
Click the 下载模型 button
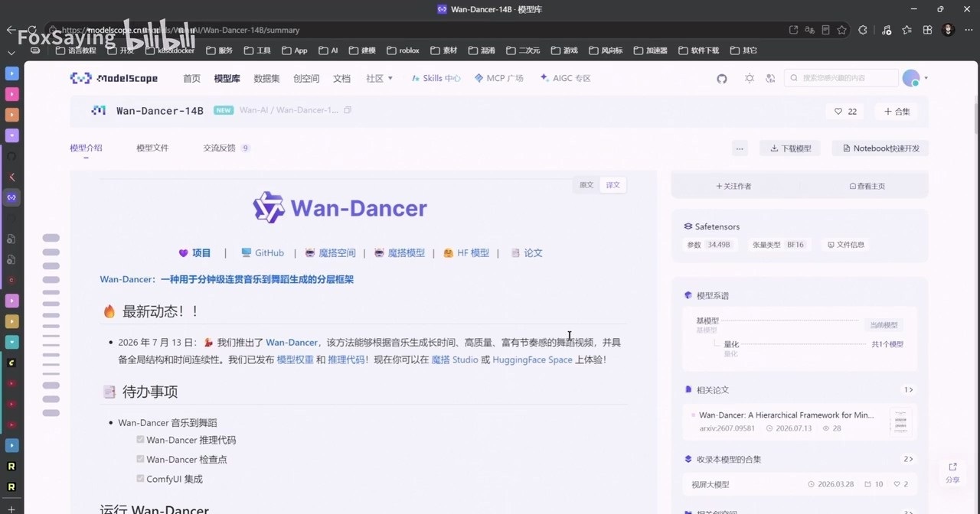coord(790,148)
